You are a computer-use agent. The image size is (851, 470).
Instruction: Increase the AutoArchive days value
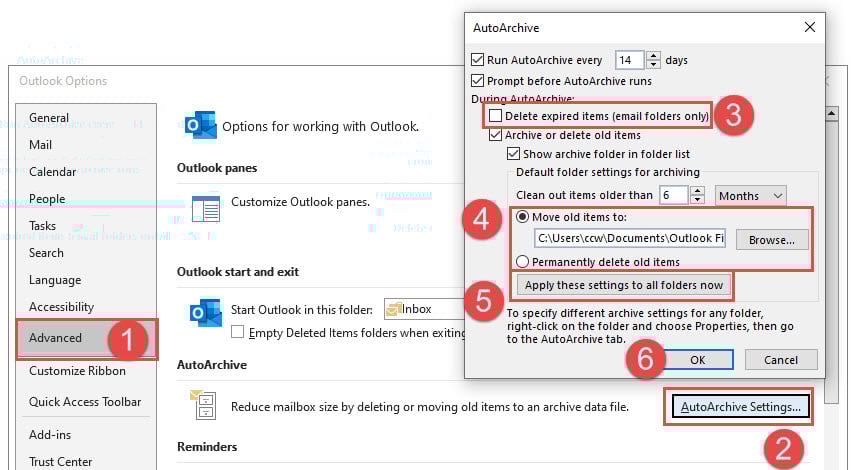click(653, 55)
